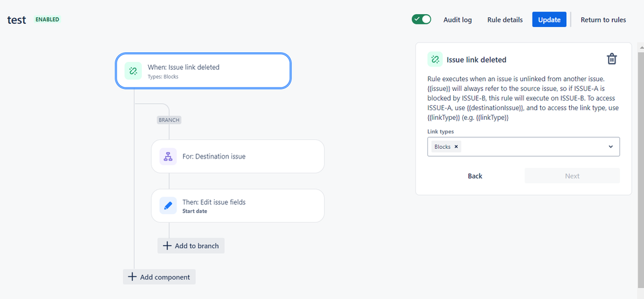644x299 pixels.
Task: Toggle the rule enabled switch off
Action: click(x=422, y=19)
